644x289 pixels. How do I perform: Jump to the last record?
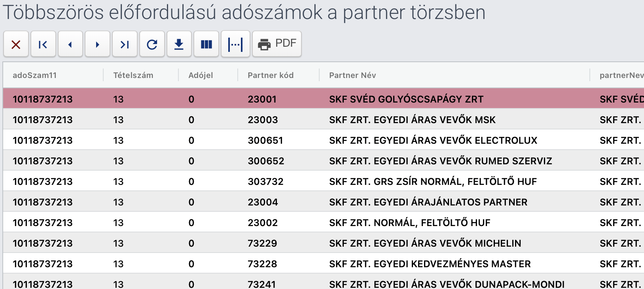point(125,44)
